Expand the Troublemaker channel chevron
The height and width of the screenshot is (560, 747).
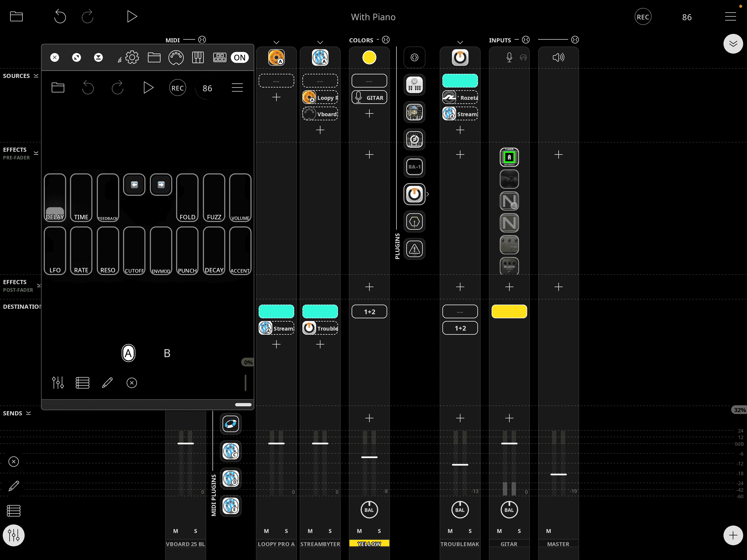coord(460,42)
